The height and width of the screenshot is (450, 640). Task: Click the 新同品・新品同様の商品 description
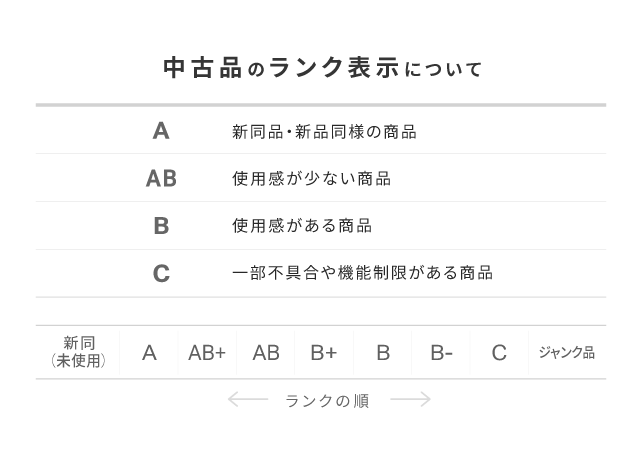(324, 132)
